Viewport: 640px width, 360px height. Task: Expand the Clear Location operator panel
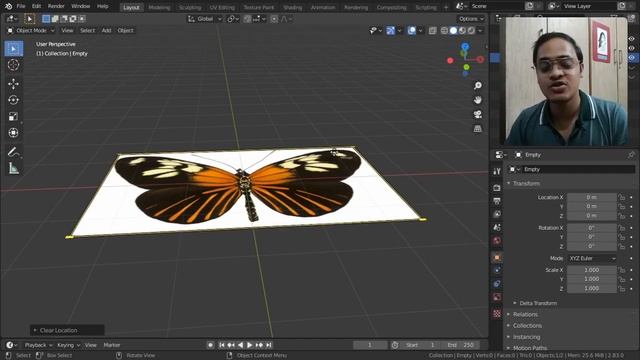[x=67, y=330]
